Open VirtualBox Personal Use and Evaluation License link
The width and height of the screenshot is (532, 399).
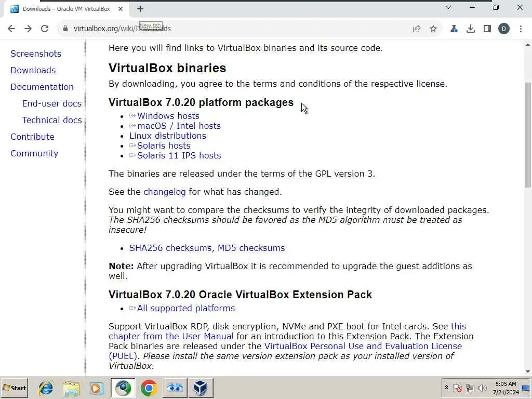(363, 346)
